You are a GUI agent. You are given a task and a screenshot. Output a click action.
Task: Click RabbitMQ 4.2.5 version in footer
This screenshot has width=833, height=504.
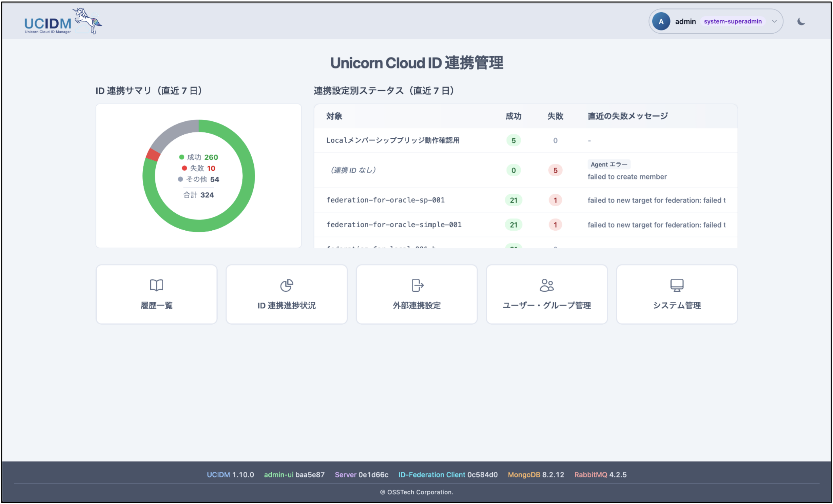click(x=600, y=474)
